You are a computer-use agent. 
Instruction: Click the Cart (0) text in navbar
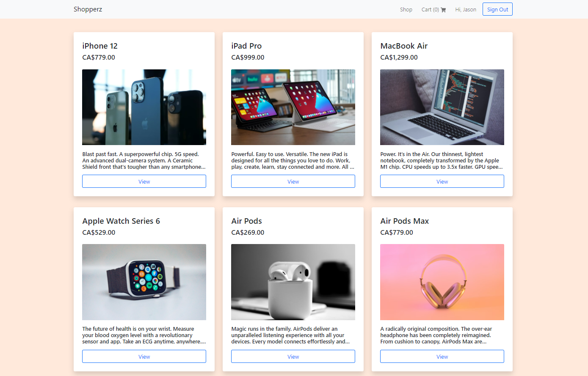pyautogui.click(x=430, y=9)
